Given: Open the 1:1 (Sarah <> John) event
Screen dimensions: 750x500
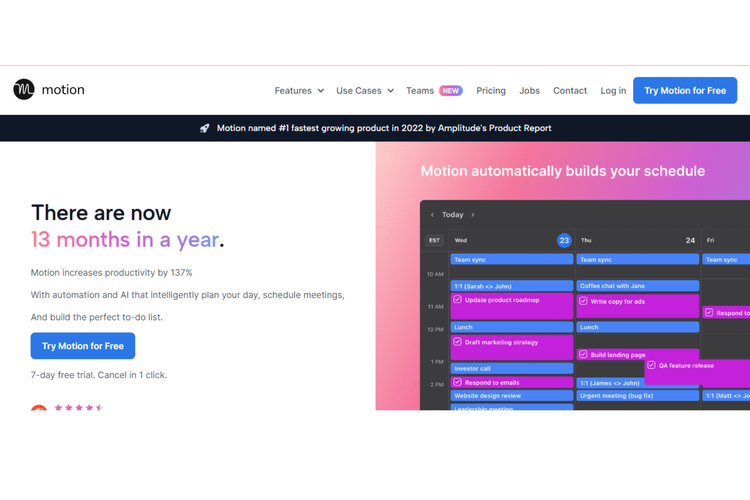Looking at the screenshot, I should [511, 286].
